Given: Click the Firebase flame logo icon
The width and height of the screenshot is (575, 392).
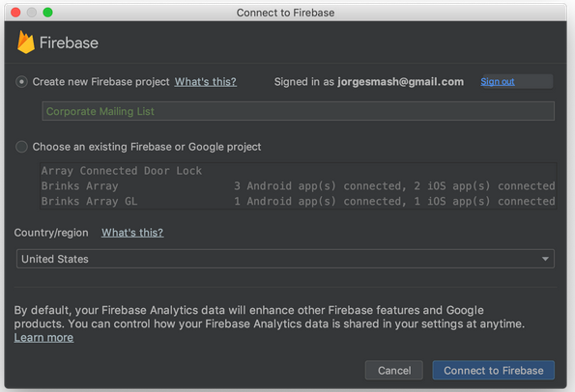Looking at the screenshot, I should pyautogui.click(x=26, y=42).
